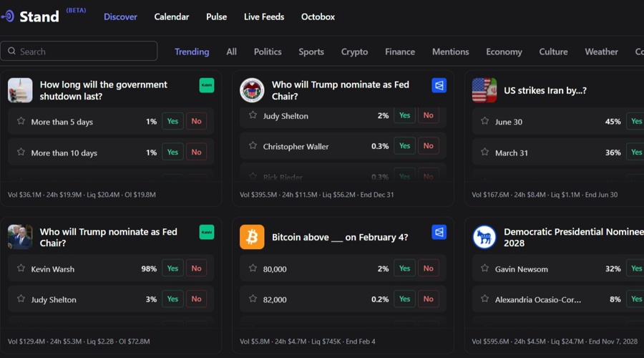Click the Polymarket badge on Bitcoin card
The width and height of the screenshot is (644, 358).
439,232
